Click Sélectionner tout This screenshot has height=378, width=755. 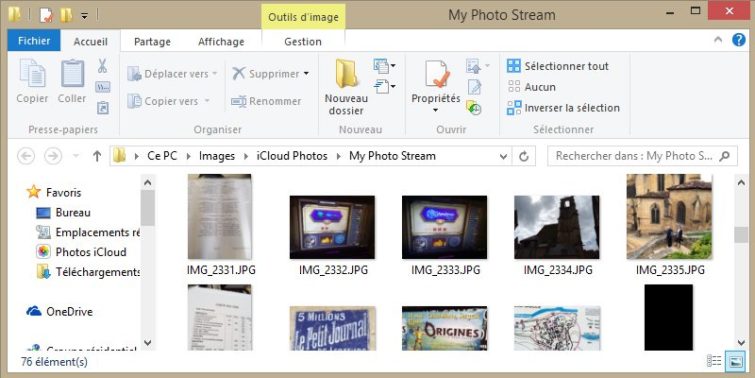click(558, 66)
